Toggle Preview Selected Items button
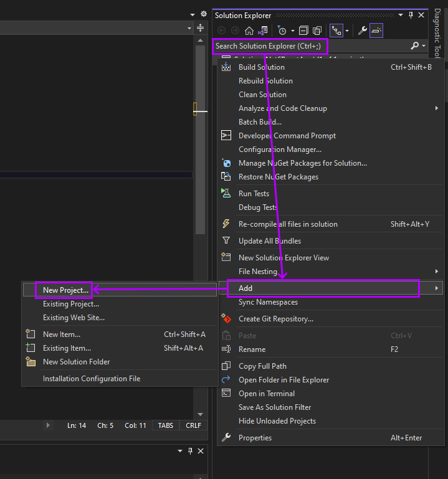 pos(376,31)
